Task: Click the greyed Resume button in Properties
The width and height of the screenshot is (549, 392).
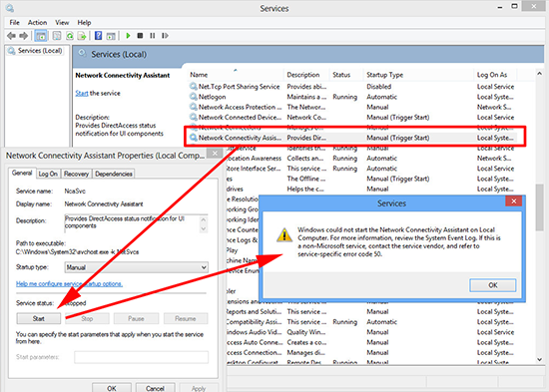Action: (186, 318)
